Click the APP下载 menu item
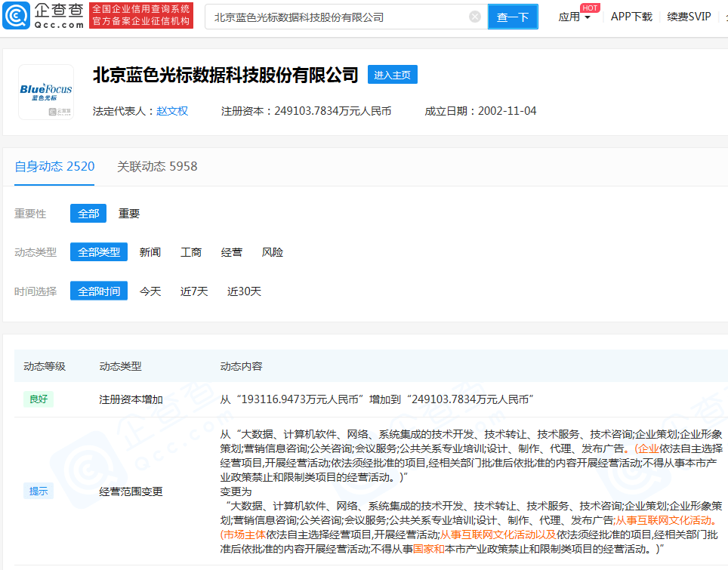This screenshot has height=570, width=728. pos(631,16)
